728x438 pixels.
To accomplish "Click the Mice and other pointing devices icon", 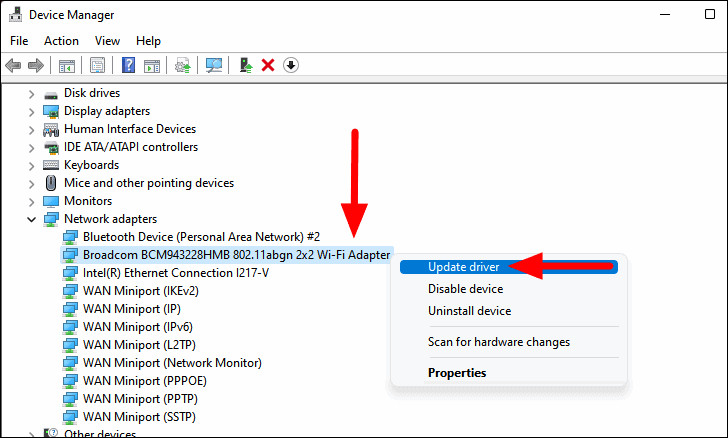I will coord(51,183).
